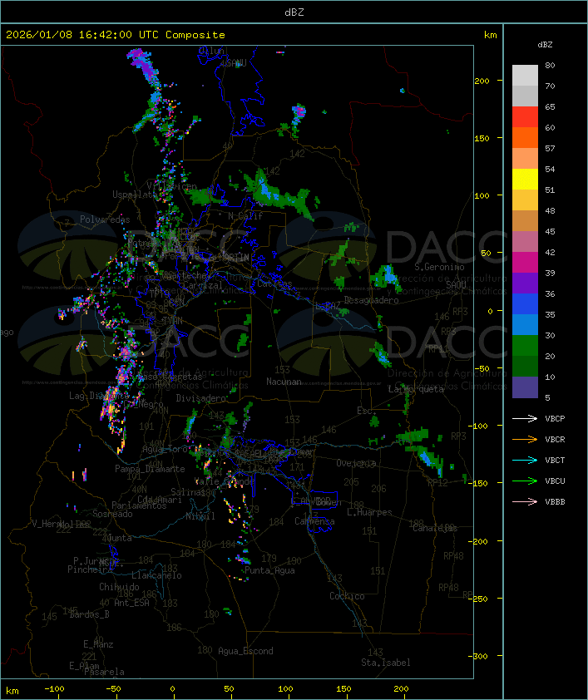Click the Nacunan location label
The image size is (588, 700).
click(x=284, y=382)
